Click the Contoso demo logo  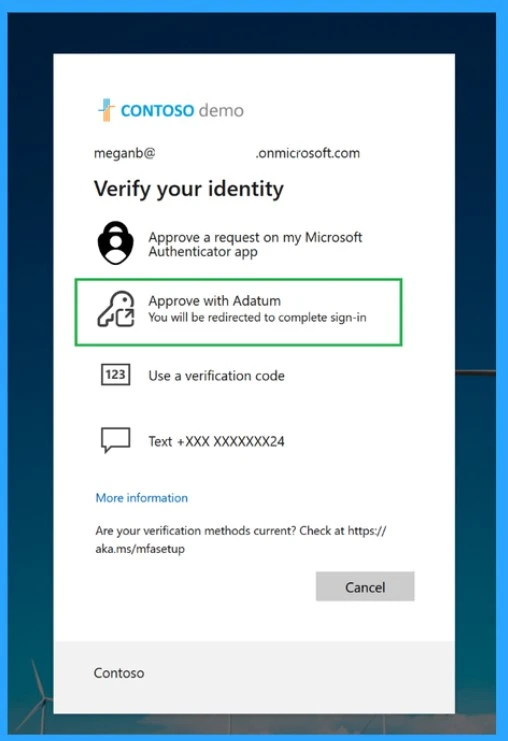[x=171, y=110]
